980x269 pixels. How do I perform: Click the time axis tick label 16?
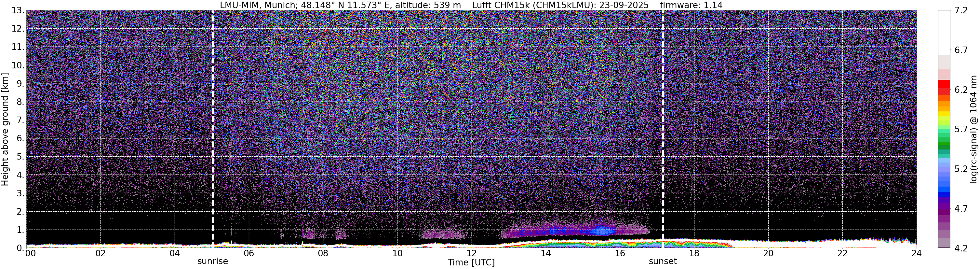tap(620, 254)
